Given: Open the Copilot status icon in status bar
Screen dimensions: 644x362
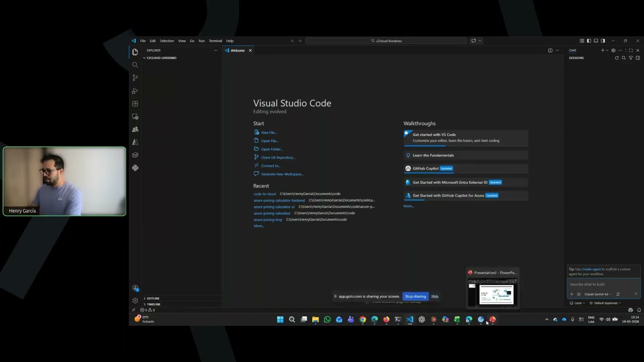Looking at the screenshot, I should pos(630,310).
